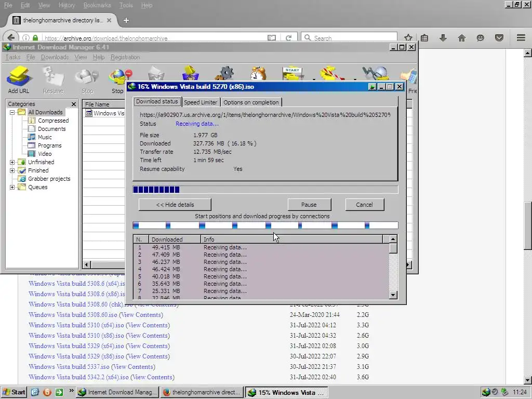Screen dimensions: 532x399
Task: Click the Firefox reload icon
Action: tap(289, 37)
